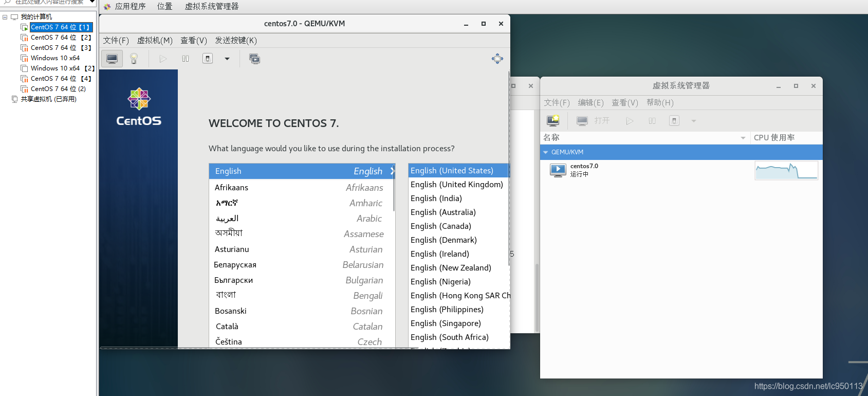Screen dimensions: 868x396
Task: Open the manage snapshots icon
Action: (x=254, y=59)
